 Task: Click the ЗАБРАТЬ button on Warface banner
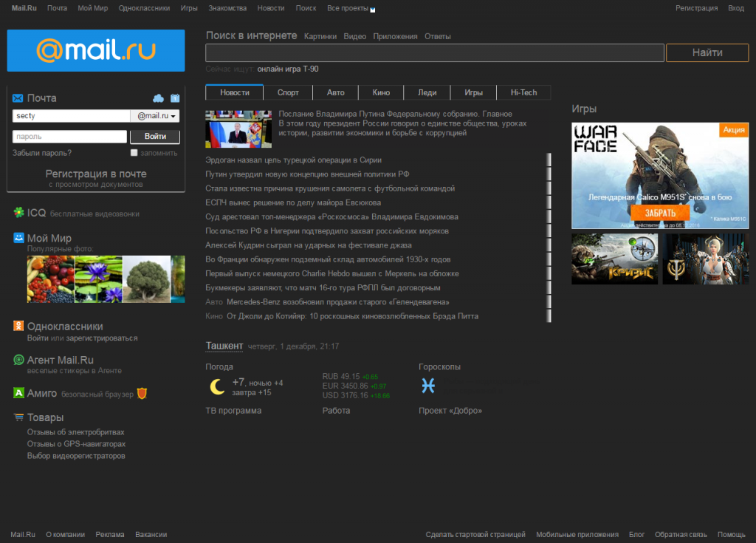click(660, 213)
